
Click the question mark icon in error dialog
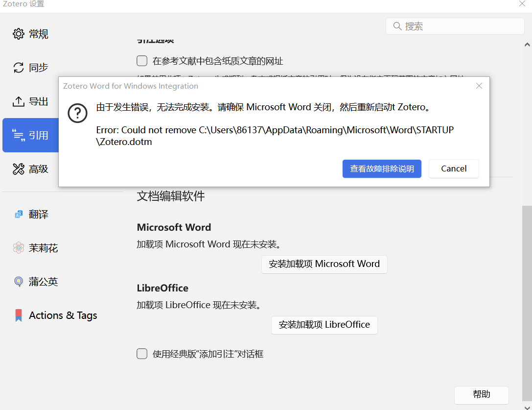pos(77,113)
